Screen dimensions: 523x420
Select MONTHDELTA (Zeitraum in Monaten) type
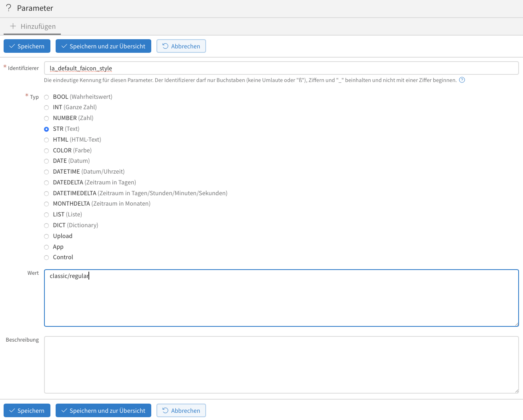pos(46,204)
